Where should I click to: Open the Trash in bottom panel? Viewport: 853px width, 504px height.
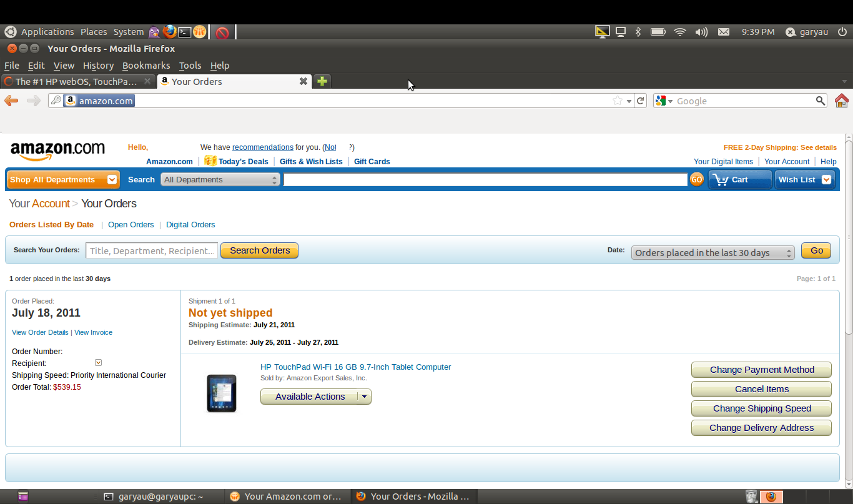click(751, 497)
